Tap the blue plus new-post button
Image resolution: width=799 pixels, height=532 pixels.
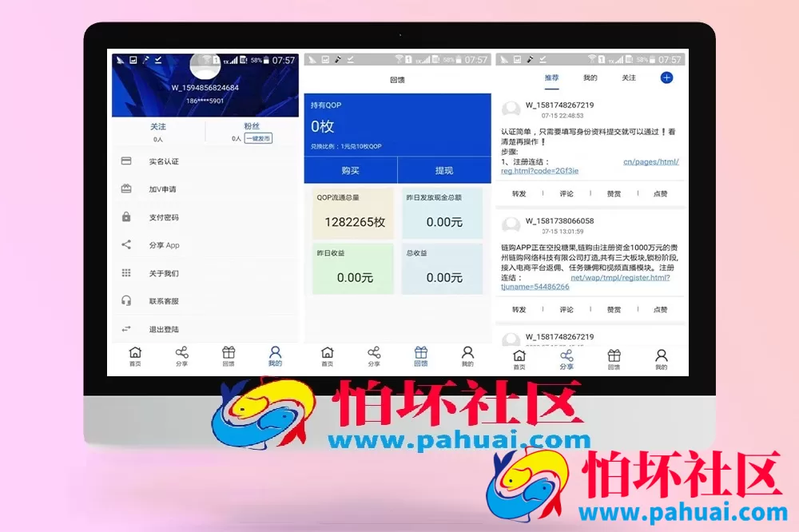(666, 77)
